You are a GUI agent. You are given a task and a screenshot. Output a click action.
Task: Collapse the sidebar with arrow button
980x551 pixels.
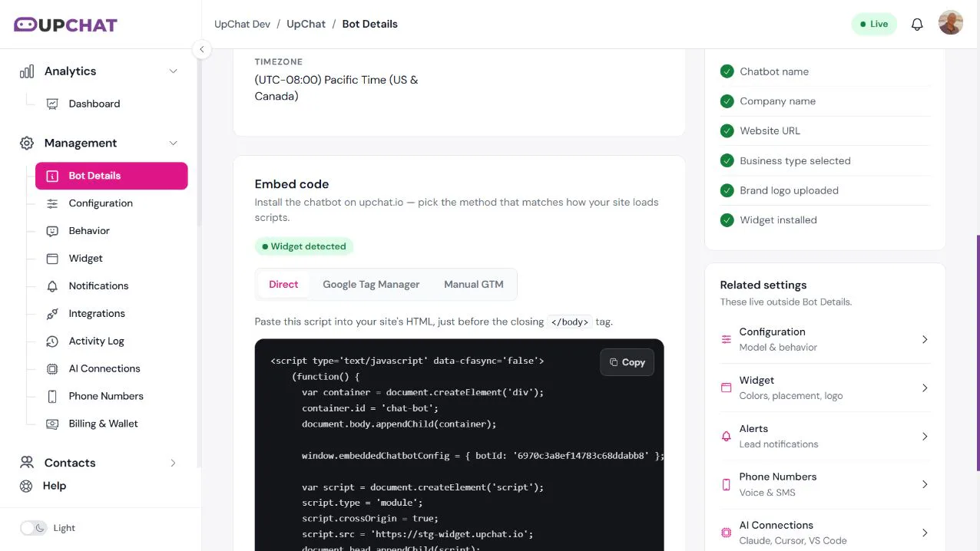[201, 49]
